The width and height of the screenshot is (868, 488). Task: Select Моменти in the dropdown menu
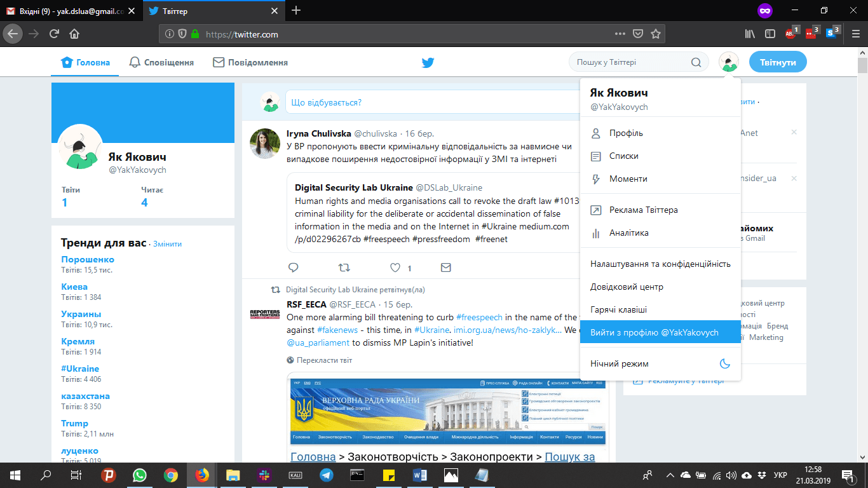(660, 179)
